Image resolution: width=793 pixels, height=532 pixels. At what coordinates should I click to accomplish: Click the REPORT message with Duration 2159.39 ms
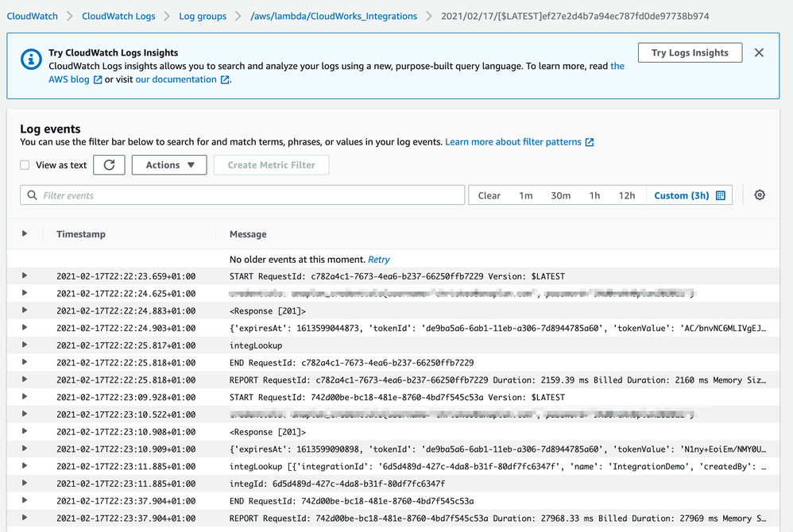[x=497, y=380]
